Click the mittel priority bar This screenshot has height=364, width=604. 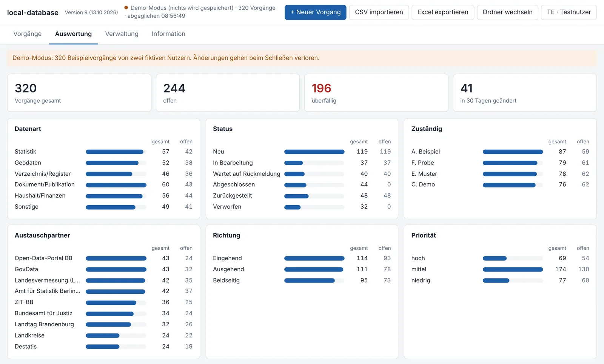coord(513,269)
